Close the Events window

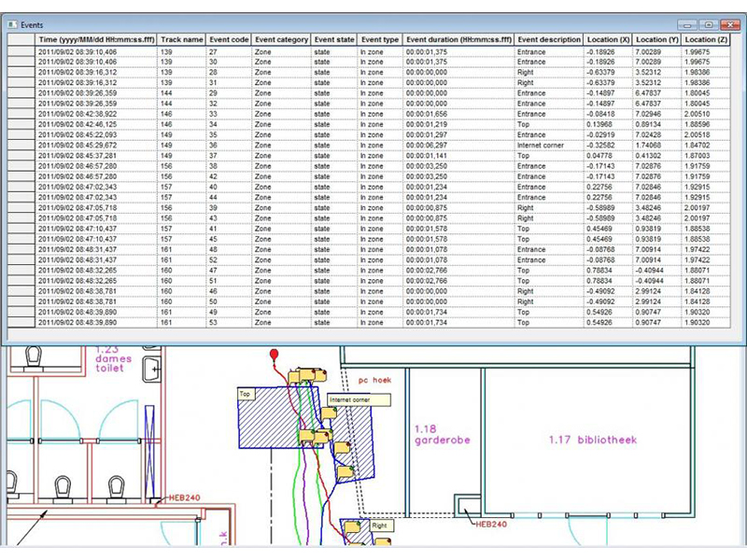pyautogui.click(x=729, y=24)
